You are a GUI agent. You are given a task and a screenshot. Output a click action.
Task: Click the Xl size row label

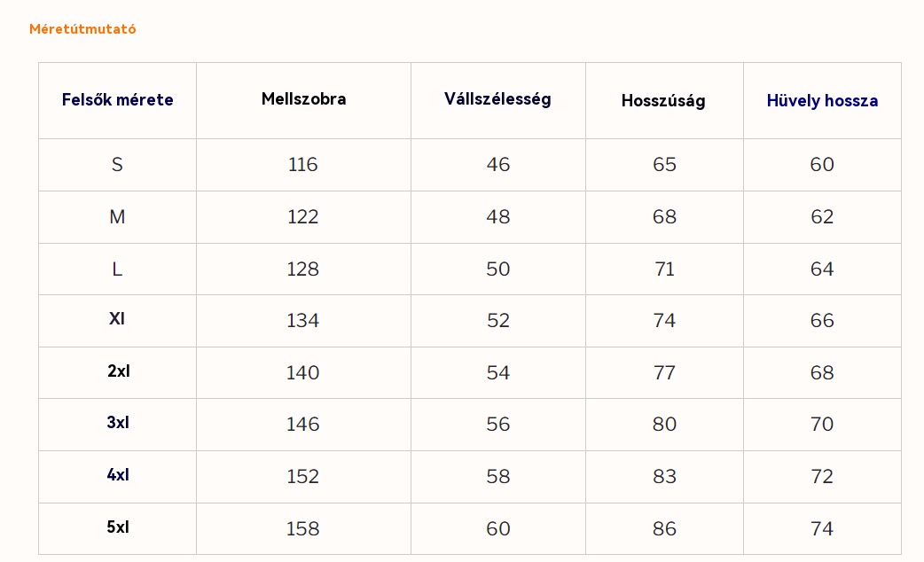click(x=117, y=319)
